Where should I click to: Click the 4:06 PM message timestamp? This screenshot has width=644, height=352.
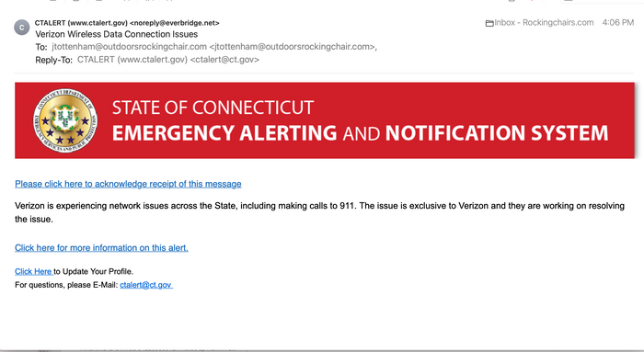(617, 23)
